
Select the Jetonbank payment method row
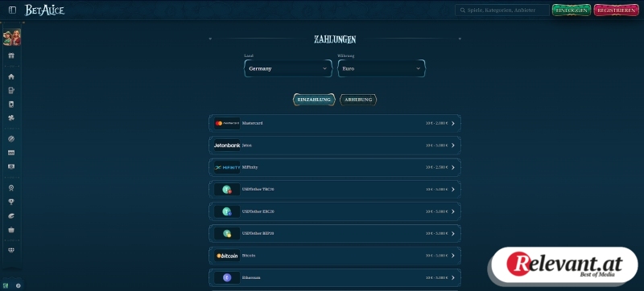click(x=335, y=145)
